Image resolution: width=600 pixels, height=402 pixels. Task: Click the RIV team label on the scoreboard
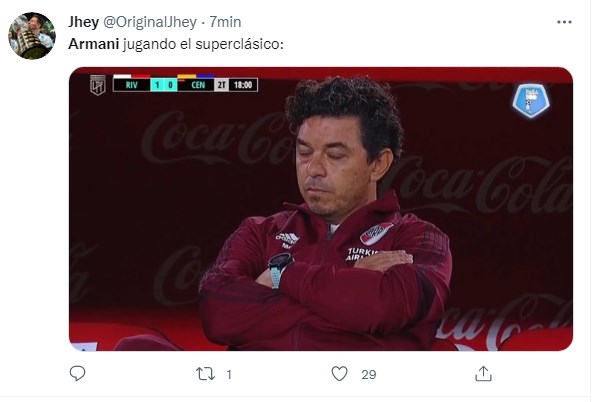click(x=131, y=85)
